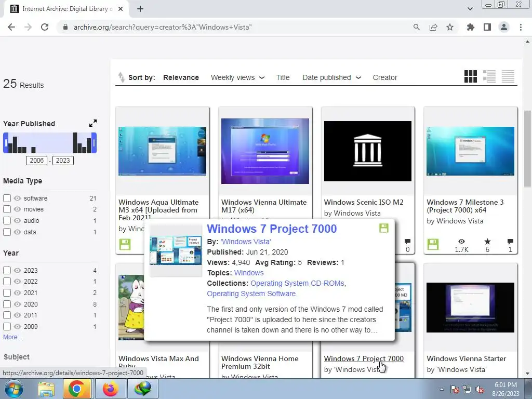
Task: Open Operating System CD-ROMs collection link
Action: point(298,283)
